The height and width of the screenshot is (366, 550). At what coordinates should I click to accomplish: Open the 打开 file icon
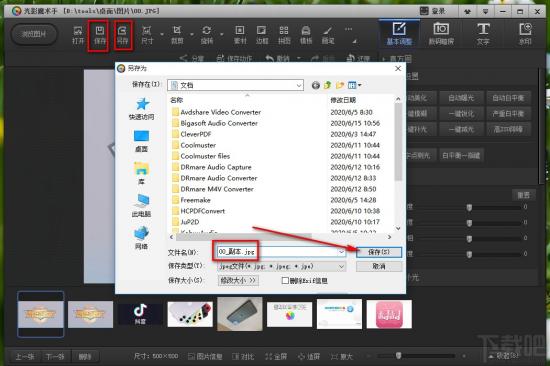pos(78,35)
